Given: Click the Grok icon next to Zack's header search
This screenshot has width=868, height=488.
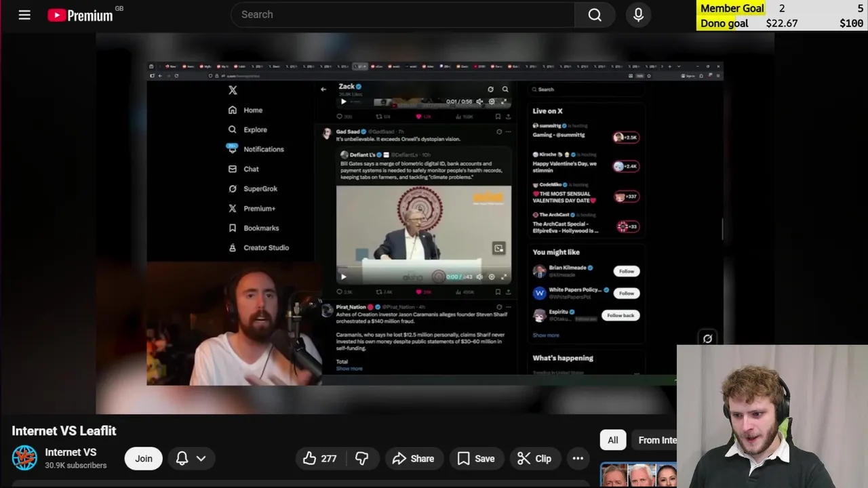Looking at the screenshot, I should pos(490,89).
